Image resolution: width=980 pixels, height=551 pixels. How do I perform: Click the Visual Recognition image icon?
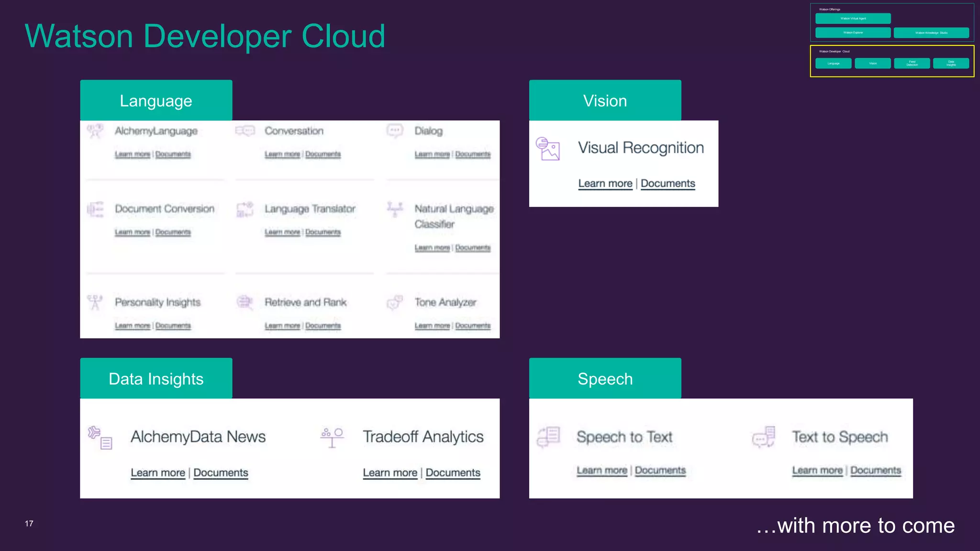[x=548, y=148]
